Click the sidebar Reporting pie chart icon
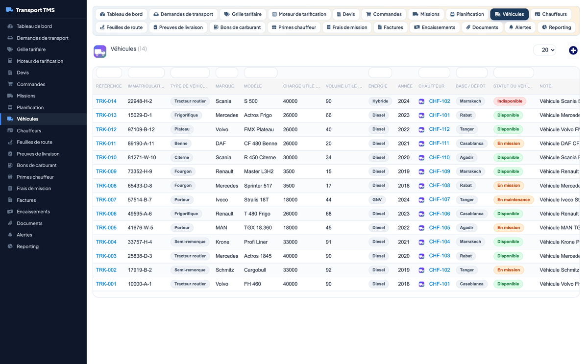The height and width of the screenshot is (364, 588). (x=10, y=246)
